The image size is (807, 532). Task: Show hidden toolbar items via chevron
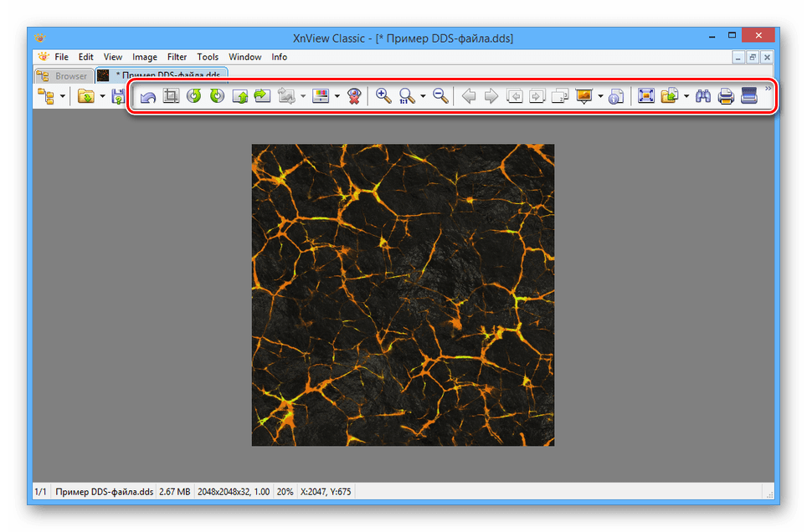click(768, 88)
